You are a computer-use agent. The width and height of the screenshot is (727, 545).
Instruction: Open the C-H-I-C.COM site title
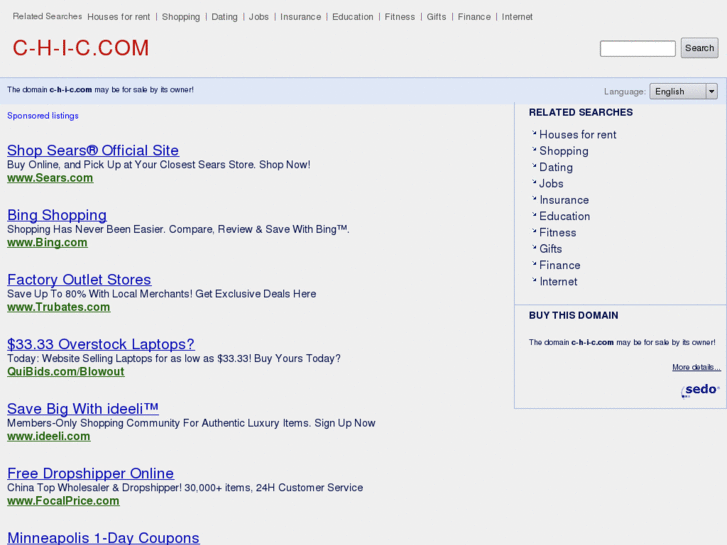coord(81,48)
